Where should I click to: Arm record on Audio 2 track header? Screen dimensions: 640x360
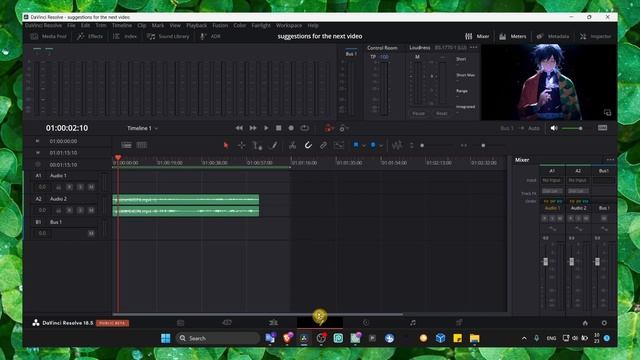(70, 210)
